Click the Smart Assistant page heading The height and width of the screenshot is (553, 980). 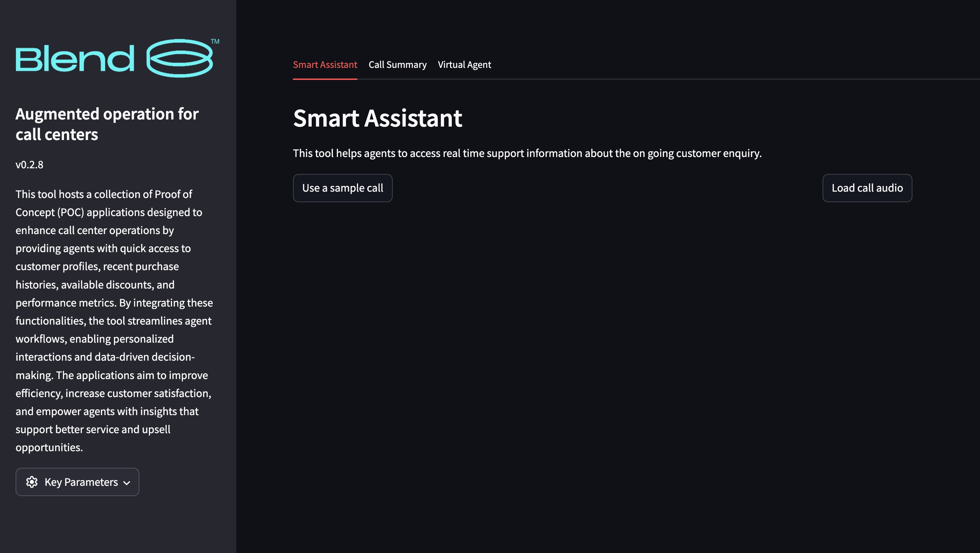(377, 118)
